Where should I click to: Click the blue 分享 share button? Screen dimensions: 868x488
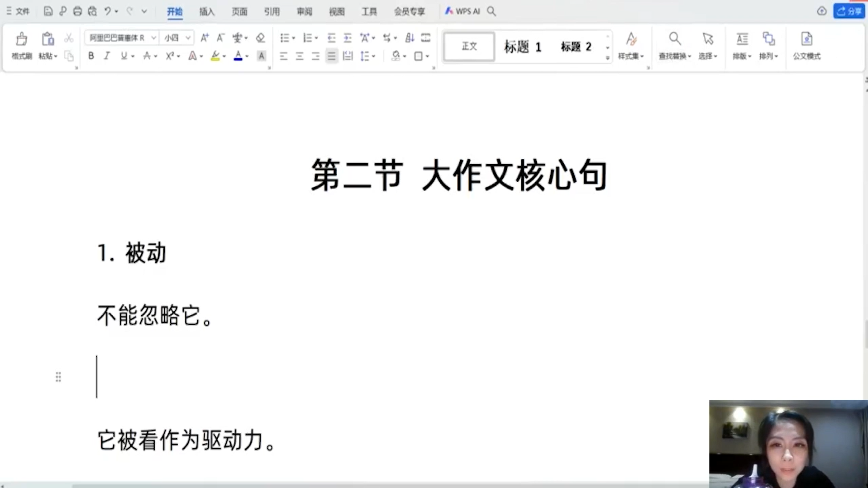tap(849, 11)
